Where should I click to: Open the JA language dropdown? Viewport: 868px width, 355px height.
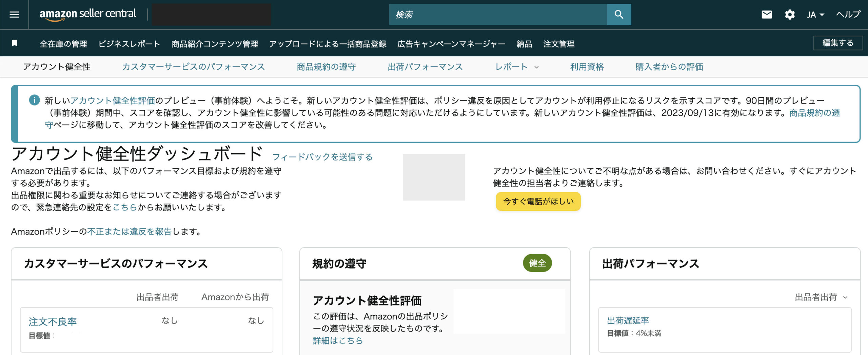(815, 15)
